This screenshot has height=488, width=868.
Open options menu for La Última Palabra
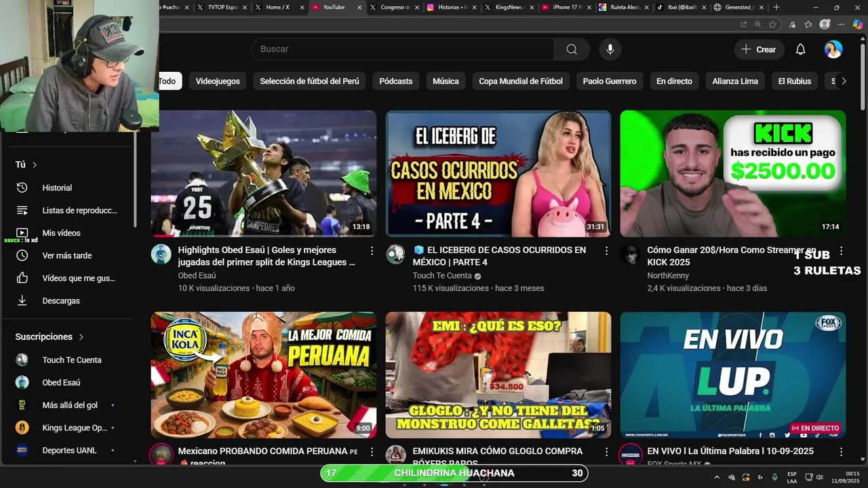pos(841,451)
